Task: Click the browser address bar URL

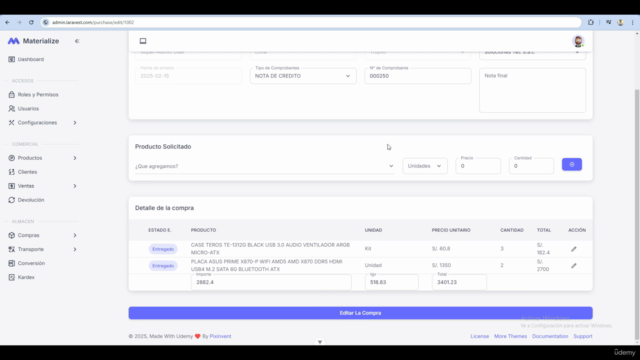Action: click(93, 22)
